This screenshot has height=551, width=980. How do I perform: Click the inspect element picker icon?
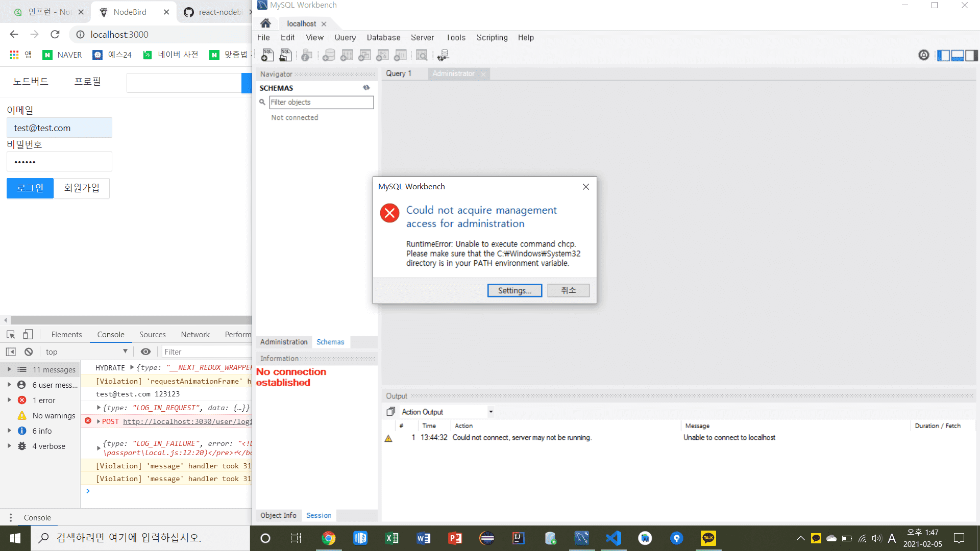point(11,335)
